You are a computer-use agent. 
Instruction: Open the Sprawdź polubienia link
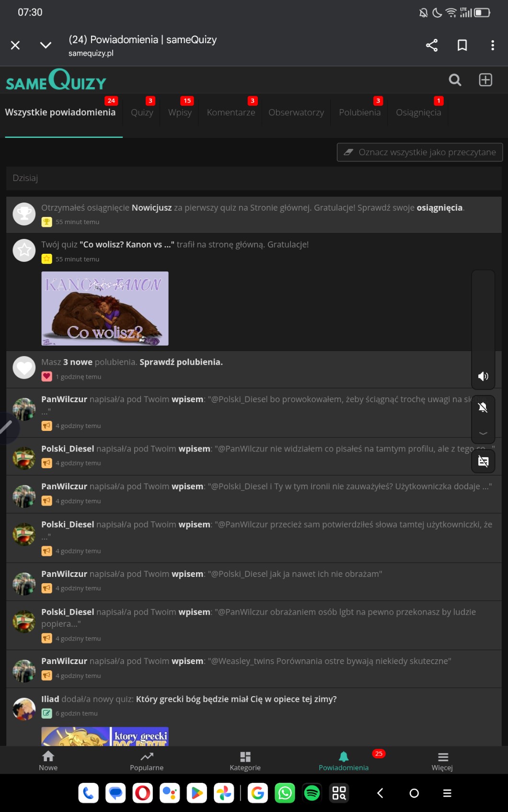tap(181, 362)
